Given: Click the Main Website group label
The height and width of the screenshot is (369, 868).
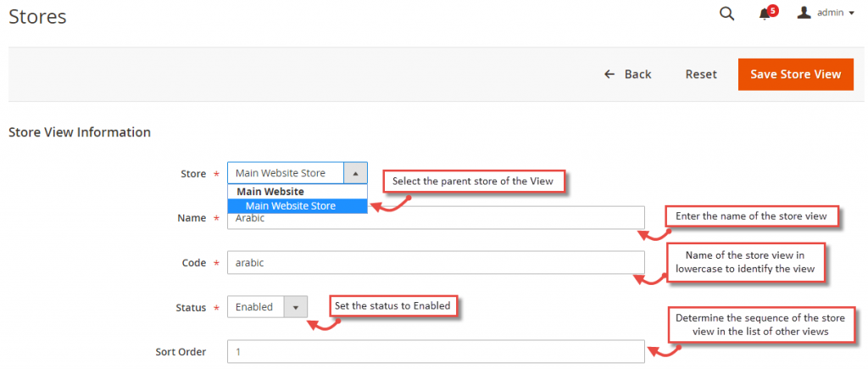Looking at the screenshot, I should tap(270, 192).
